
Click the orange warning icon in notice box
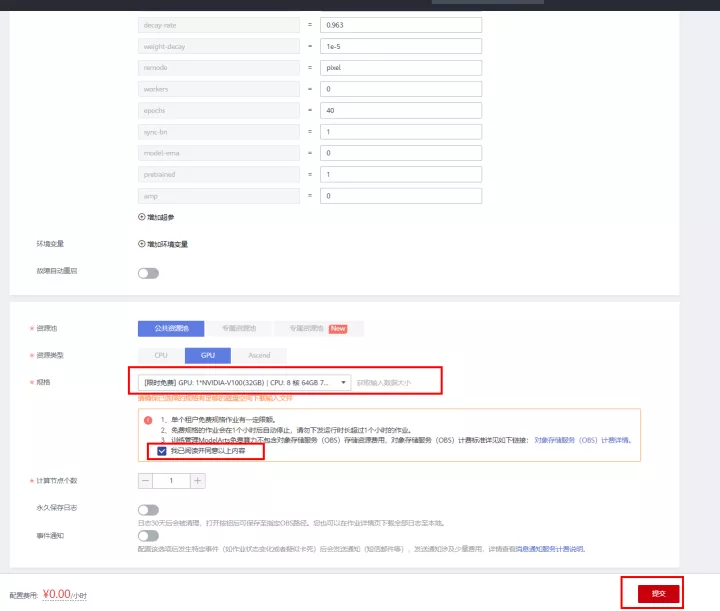[x=148, y=420]
